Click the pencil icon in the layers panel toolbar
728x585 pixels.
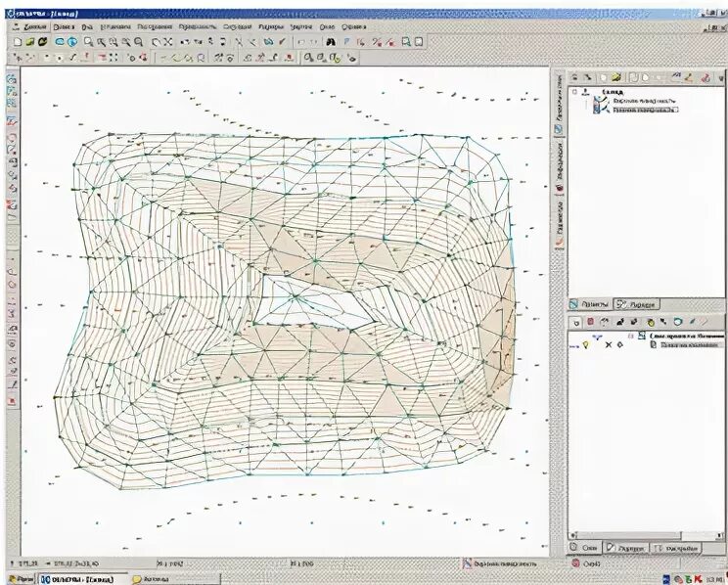click(692, 321)
